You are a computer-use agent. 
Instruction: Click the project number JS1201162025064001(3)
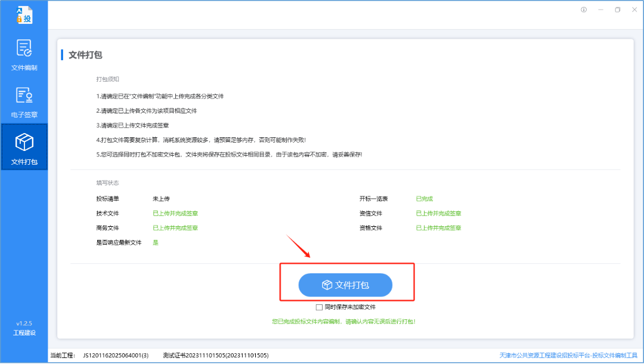(116, 356)
